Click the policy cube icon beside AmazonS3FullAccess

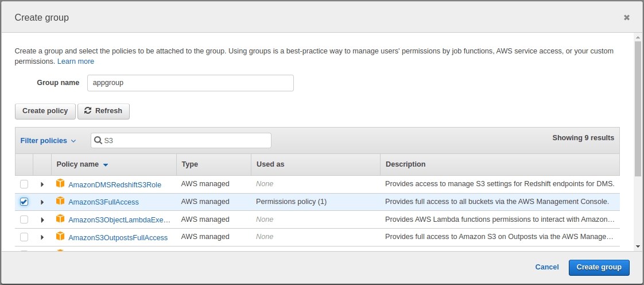pos(60,201)
